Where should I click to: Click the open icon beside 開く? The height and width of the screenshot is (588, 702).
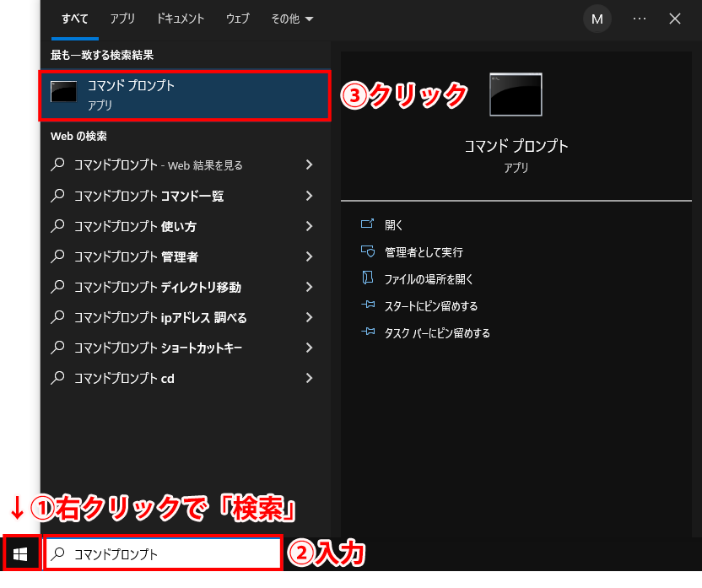pyautogui.click(x=367, y=224)
